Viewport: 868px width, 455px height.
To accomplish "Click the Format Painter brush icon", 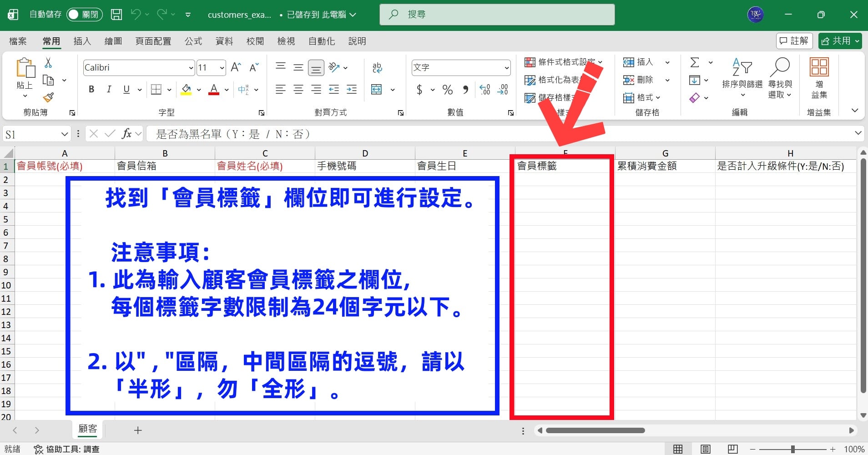I will click(48, 97).
